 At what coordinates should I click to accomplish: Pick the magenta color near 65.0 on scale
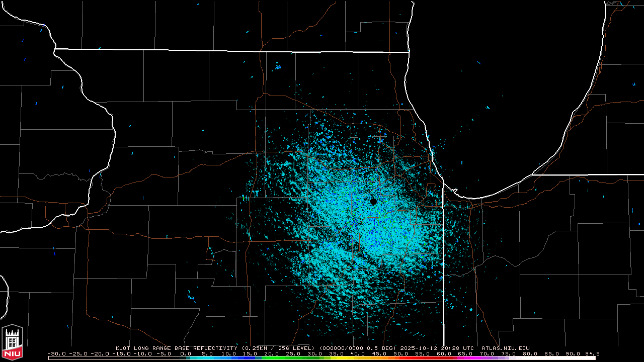(x=466, y=358)
